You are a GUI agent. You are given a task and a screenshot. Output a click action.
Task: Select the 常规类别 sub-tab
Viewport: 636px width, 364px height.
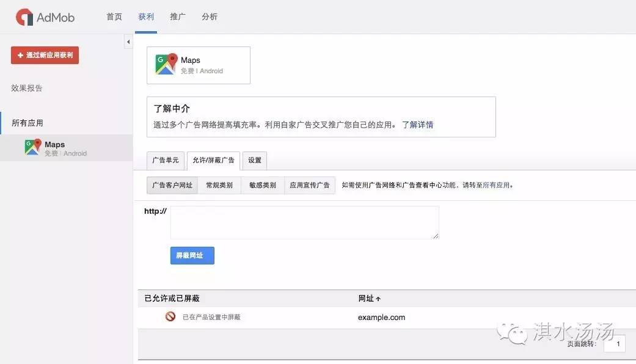219,185
